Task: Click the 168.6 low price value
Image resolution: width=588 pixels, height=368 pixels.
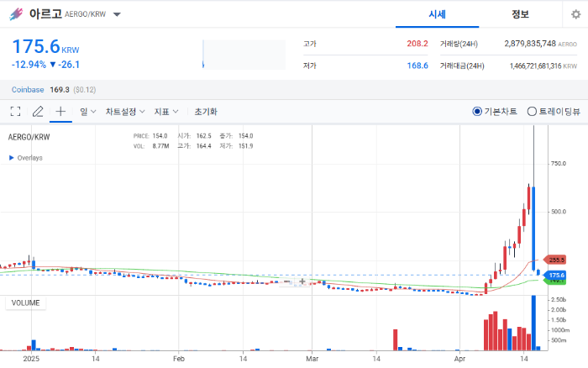Action: 417,66
